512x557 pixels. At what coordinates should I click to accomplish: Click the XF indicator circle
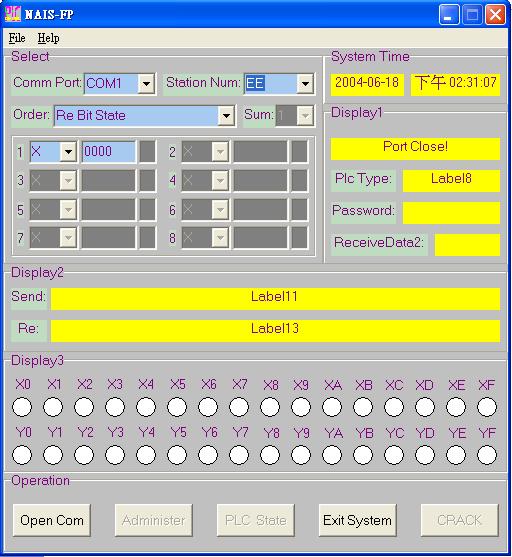[487, 407]
